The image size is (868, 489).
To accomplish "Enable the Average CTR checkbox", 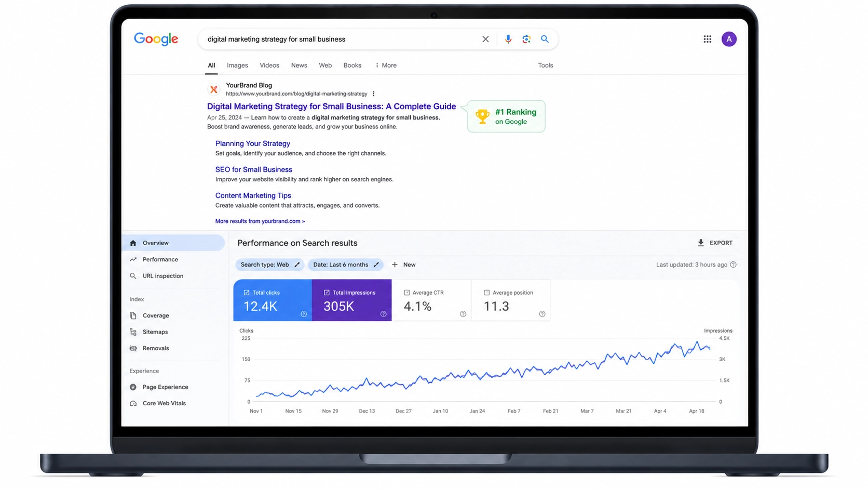I will coord(406,293).
